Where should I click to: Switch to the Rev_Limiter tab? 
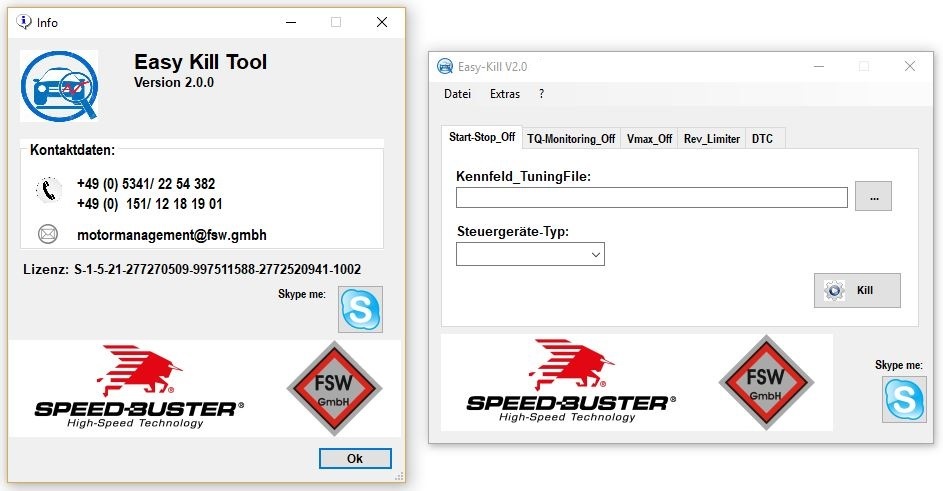[711, 139]
